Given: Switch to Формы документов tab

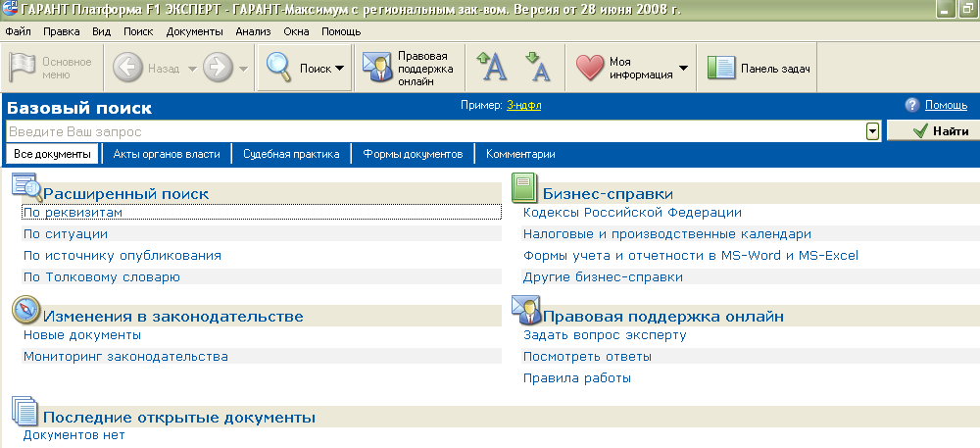Looking at the screenshot, I should pyautogui.click(x=414, y=154).
